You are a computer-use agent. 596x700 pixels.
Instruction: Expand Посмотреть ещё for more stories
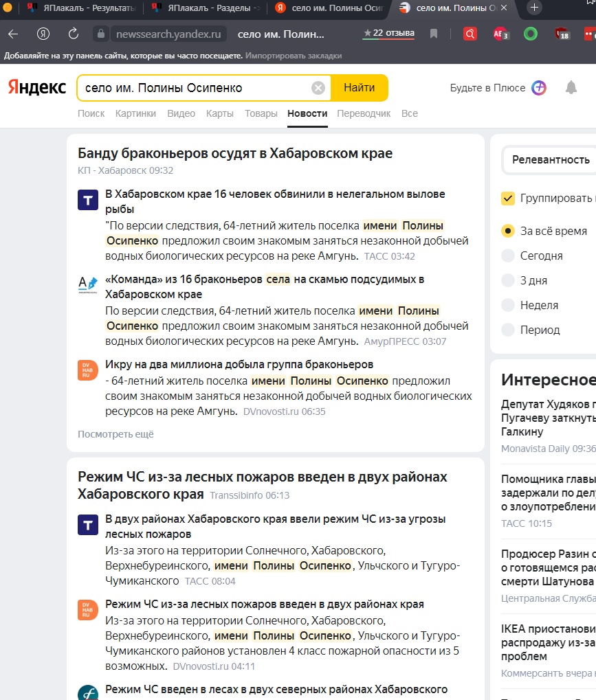click(115, 434)
